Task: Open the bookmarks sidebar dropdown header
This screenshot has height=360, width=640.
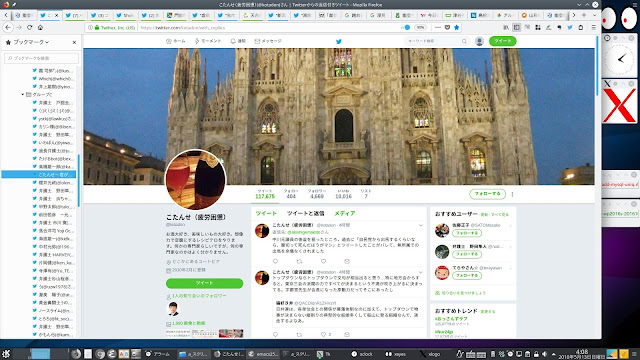Action: [x=31, y=42]
